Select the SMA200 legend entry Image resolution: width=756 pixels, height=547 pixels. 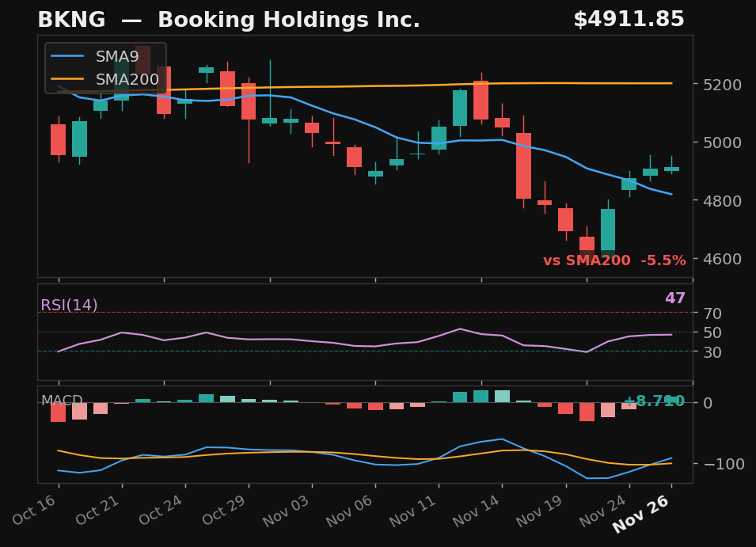coord(105,79)
